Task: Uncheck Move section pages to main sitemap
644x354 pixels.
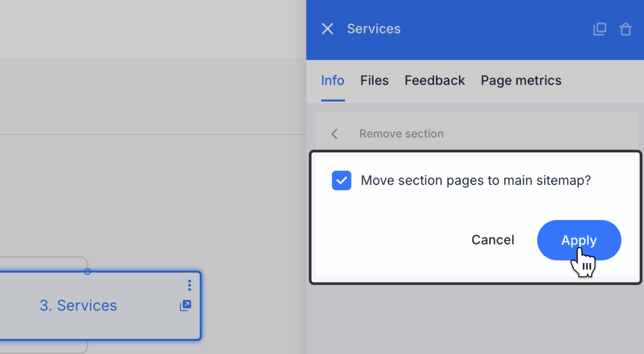Action: point(341,180)
